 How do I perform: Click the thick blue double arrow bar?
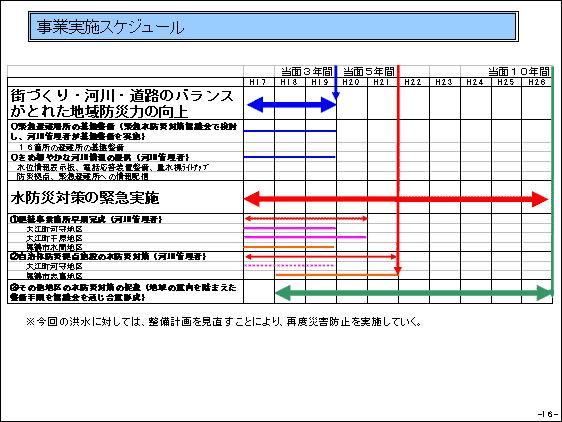pos(292,105)
